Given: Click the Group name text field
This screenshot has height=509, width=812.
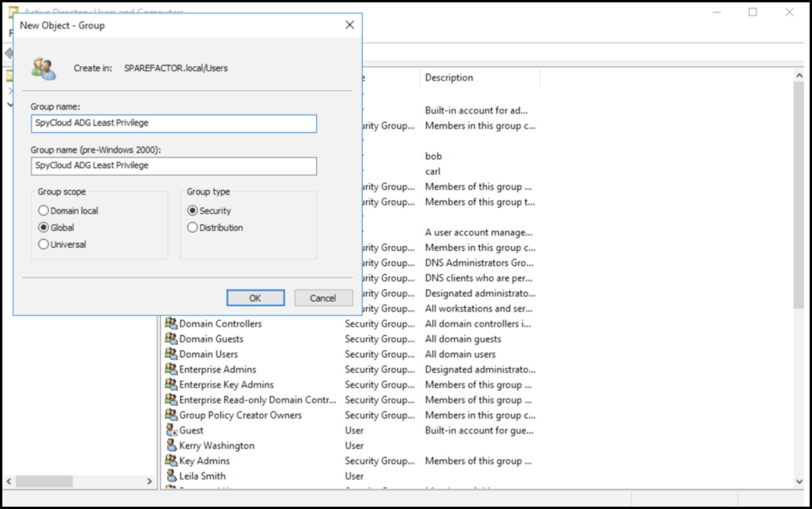Looking at the screenshot, I should click(x=174, y=123).
